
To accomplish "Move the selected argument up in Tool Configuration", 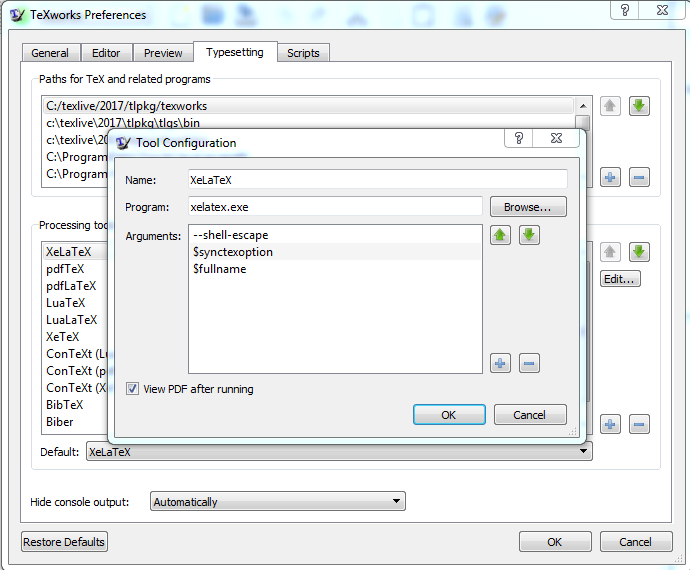I will 500,235.
